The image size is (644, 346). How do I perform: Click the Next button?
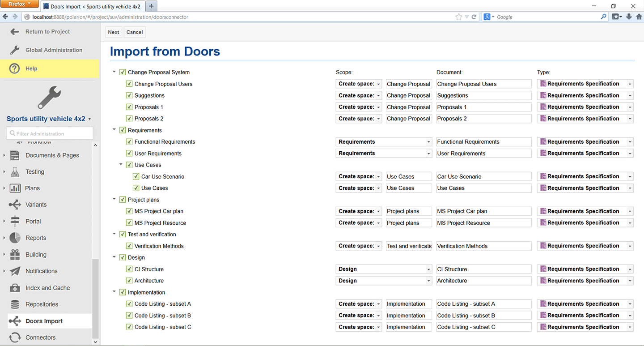114,32
